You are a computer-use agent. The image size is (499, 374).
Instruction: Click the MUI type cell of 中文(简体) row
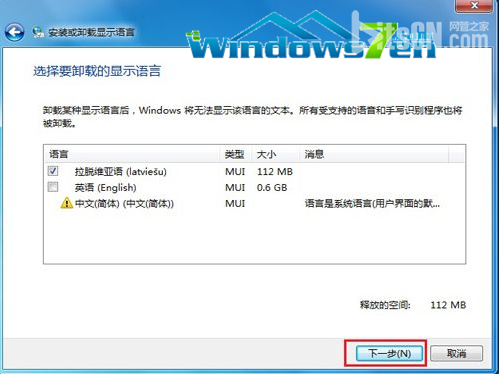point(235,203)
